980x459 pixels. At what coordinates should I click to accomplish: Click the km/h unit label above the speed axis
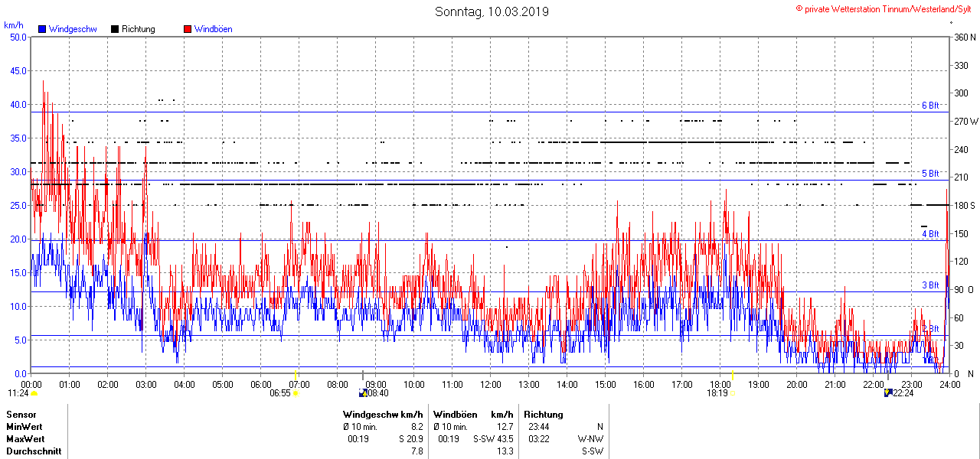pos(13,25)
